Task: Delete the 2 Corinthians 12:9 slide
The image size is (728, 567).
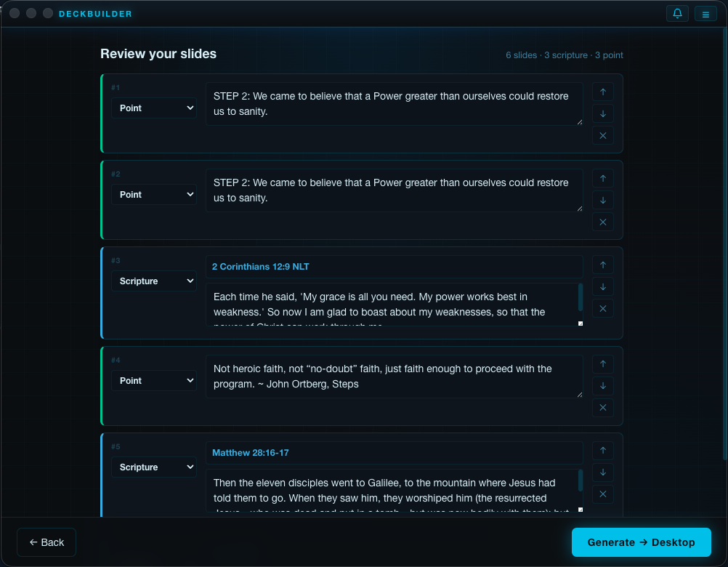Action: click(602, 308)
